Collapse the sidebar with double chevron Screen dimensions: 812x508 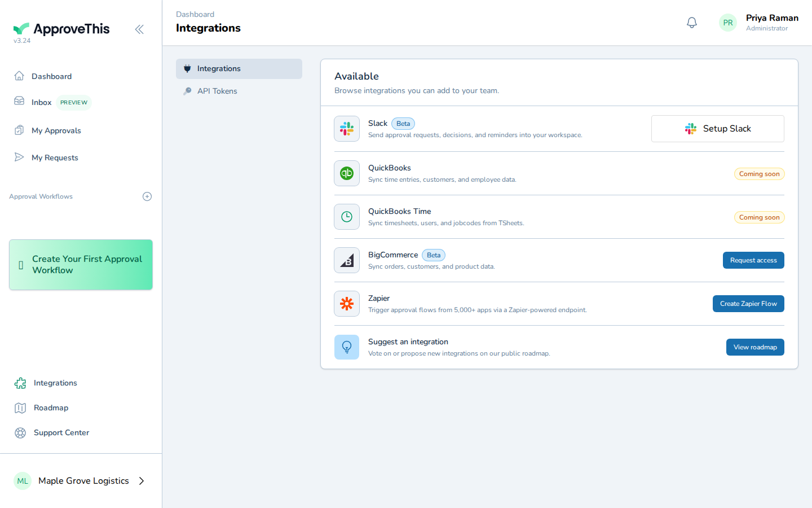[x=139, y=29]
